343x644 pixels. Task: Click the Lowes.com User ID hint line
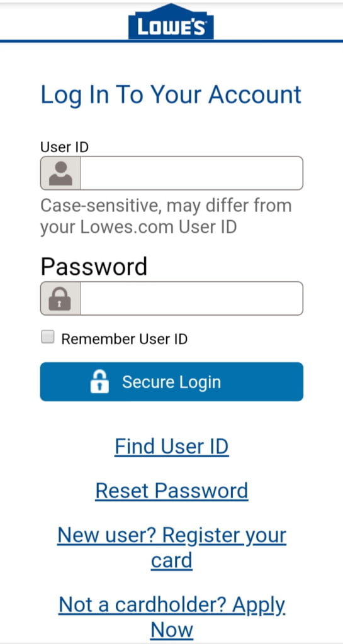coord(138,227)
